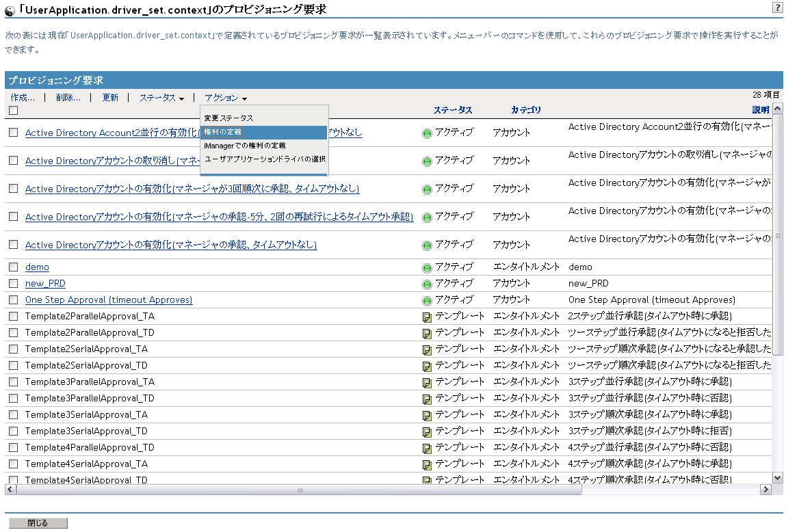The image size is (786, 532).
Task: Click the 28 項目 item count text
Action: click(x=765, y=94)
